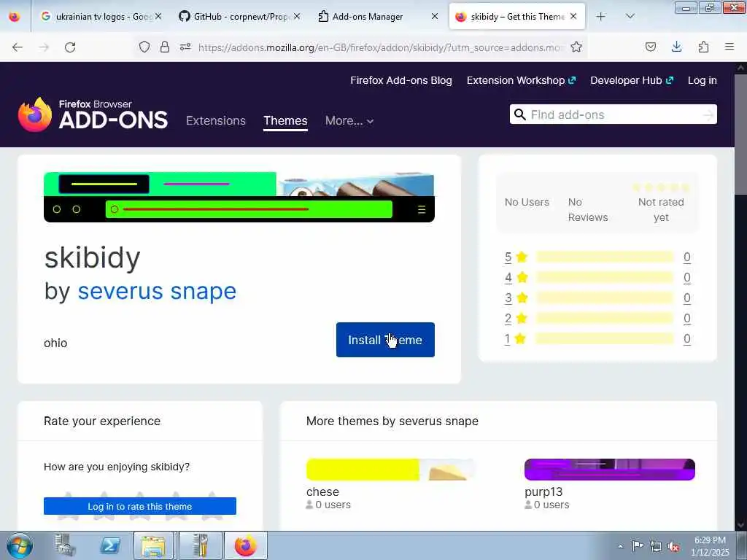Filter reviews by the 5 star row
The width and height of the screenshot is (747, 560).
[x=597, y=257]
